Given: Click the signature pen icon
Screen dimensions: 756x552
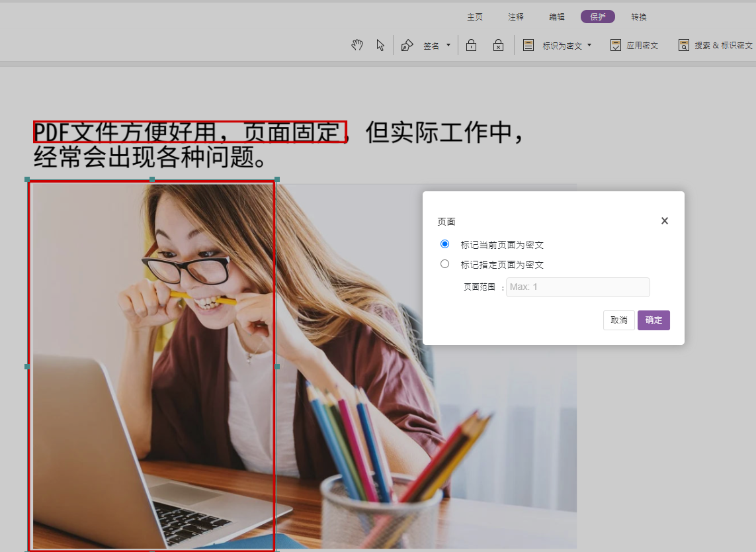Looking at the screenshot, I should [406, 45].
